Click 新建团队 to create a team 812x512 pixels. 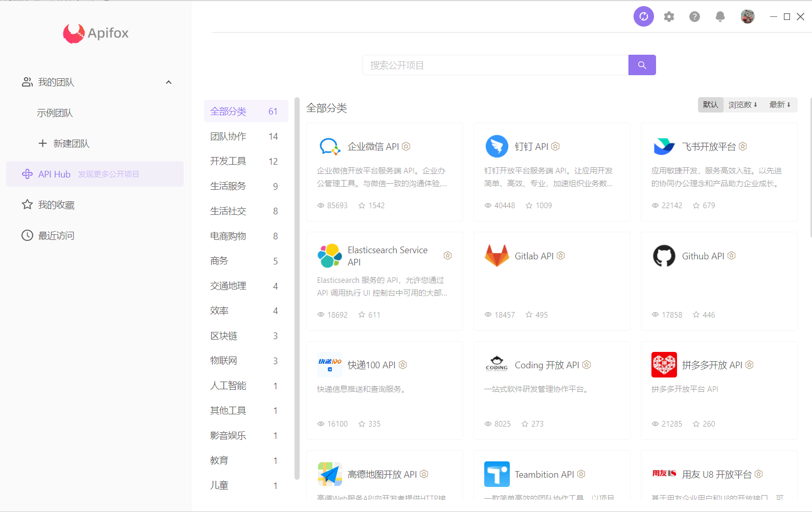(x=71, y=144)
